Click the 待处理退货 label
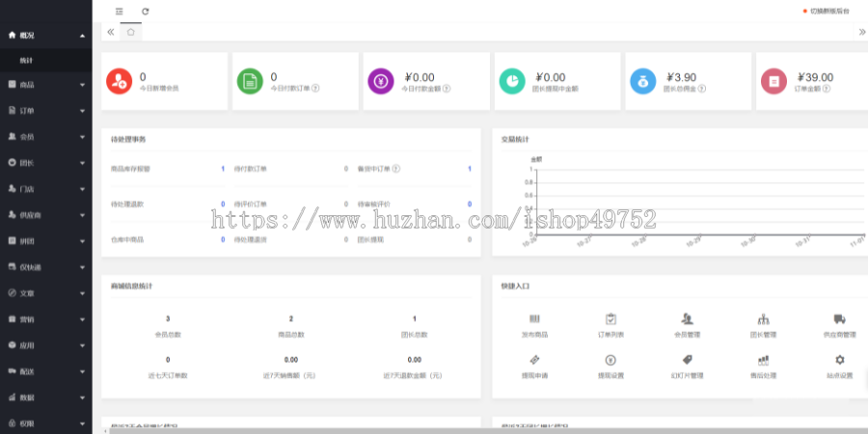Viewport: 868px width, 434px height. click(250, 240)
